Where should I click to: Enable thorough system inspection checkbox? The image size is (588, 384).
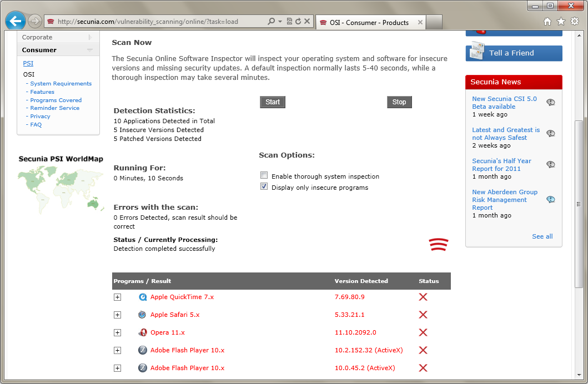(x=264, y=176)
